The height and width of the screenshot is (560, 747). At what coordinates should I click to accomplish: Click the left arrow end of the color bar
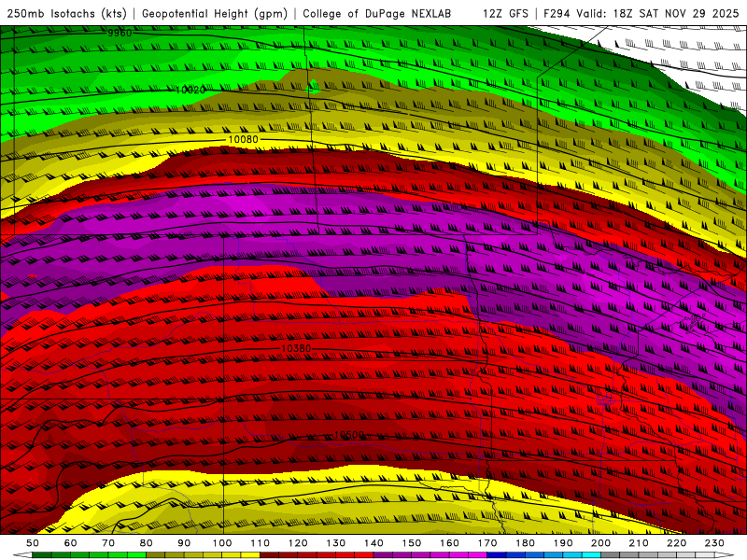pos(22,554)
